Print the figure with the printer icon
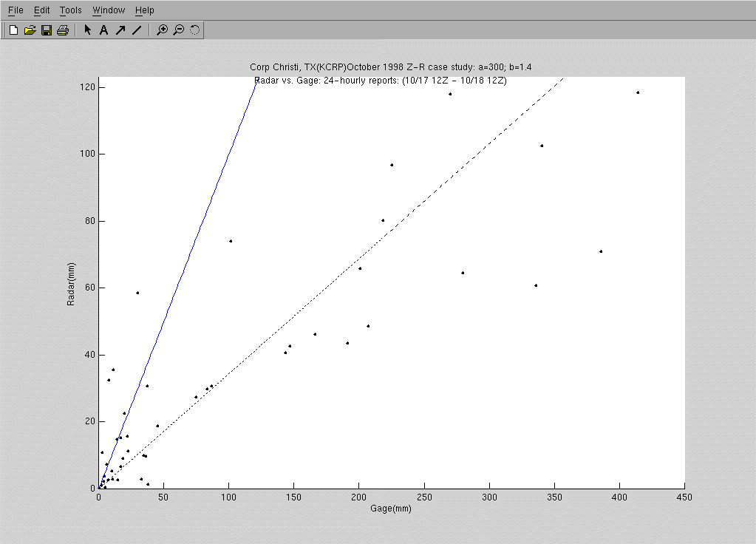The image size is (756, 544). click(63, 30)
